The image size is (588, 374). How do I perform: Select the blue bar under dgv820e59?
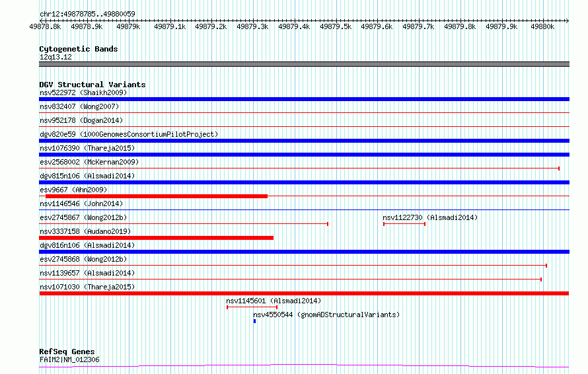tap(304, 141)
